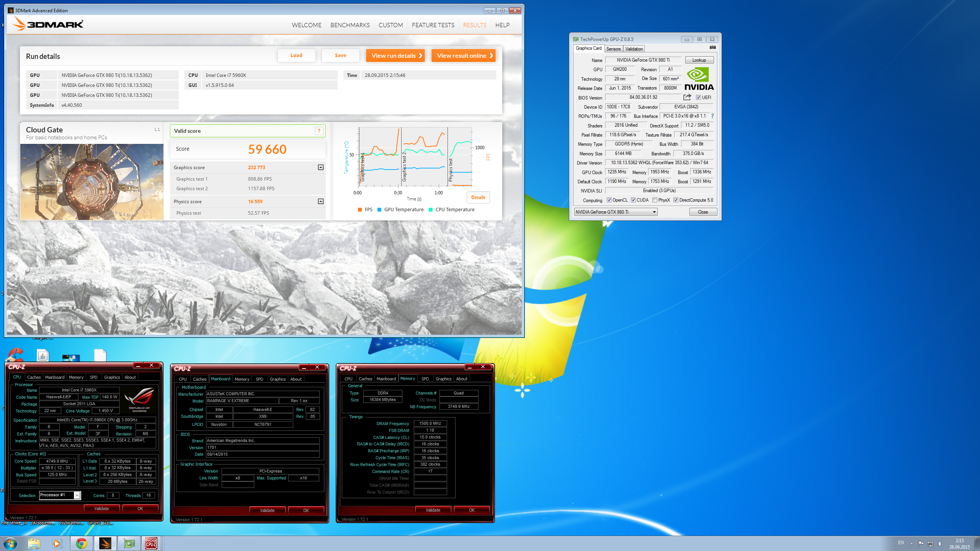The width and height of the screenshot is (980, 551).
Task: Open the BENCHMARKS tab
Action: point(350,25)
